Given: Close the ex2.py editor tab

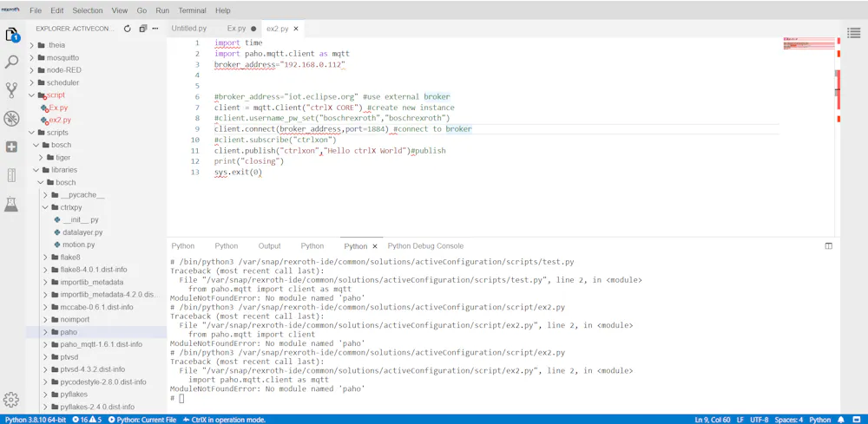Looking at the screenshot, I should pyautogui.click(x=296, y=29).
